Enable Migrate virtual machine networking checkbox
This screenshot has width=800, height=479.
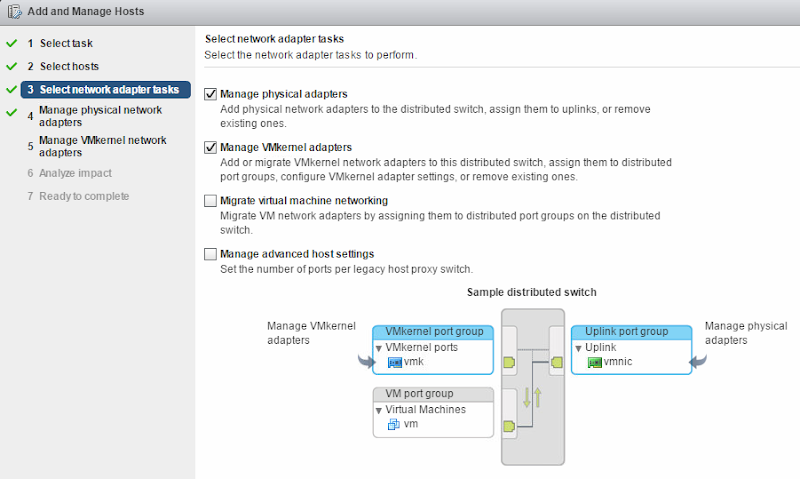[210, 200]
